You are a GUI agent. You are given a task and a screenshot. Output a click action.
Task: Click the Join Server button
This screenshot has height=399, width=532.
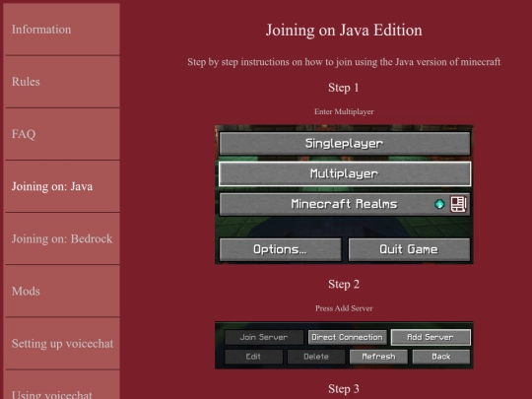pyautogui.click(x=264, y=337)
